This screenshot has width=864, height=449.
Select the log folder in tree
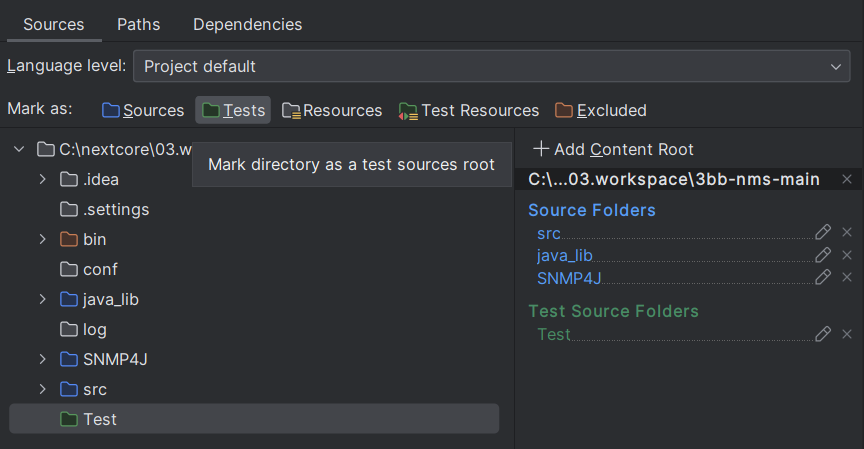click(x=94, y=329)
